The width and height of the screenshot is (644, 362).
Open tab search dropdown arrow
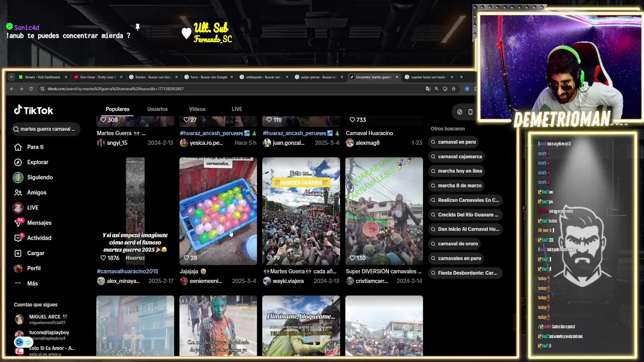[11, 77]
